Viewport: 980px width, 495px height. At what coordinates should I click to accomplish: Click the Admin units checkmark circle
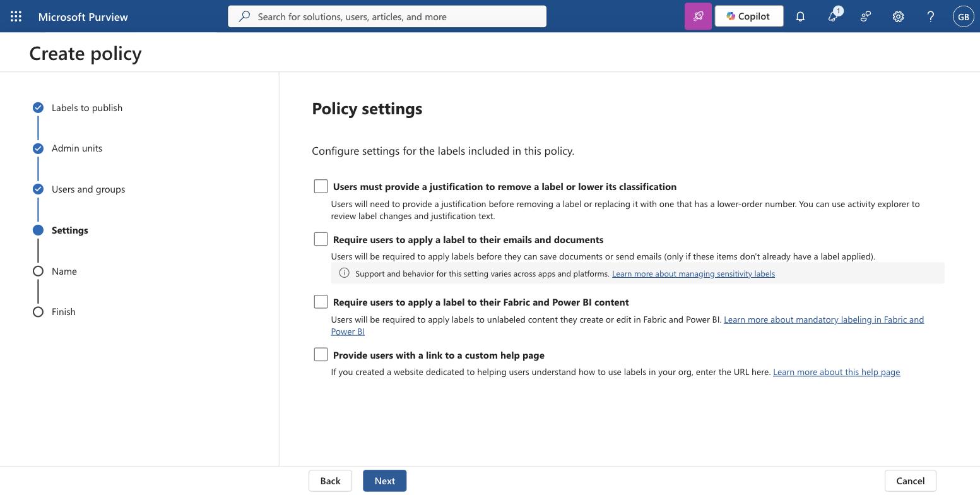click(x=38, y=148)
